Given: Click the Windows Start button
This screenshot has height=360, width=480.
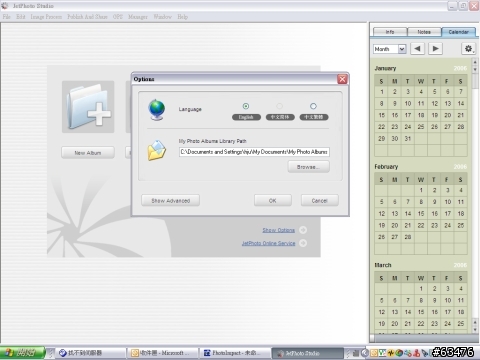Looking at the screenshot, I should pyautogui.click(x=22, y=353).
